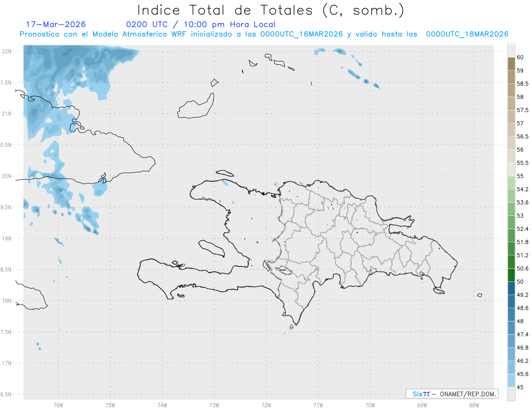
Task: Click the colorbar value "58.5"
Action: point(522,83)
